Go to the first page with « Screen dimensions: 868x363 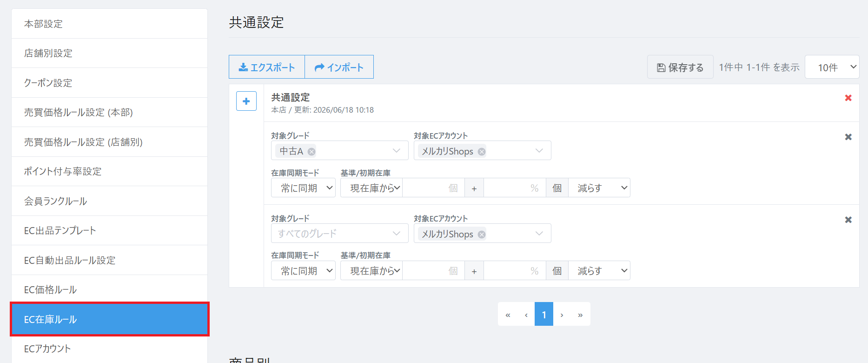(508, 314)
